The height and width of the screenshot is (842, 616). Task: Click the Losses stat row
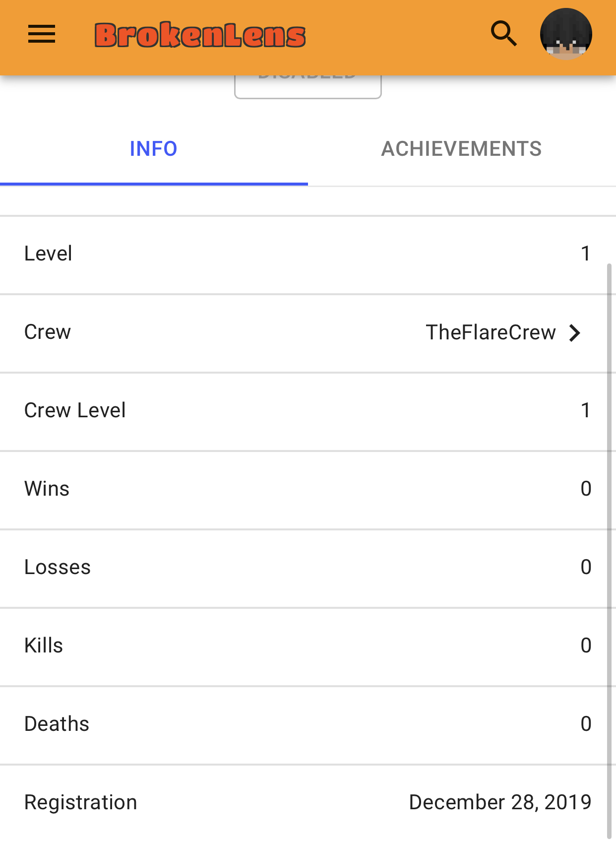point(308,568)
